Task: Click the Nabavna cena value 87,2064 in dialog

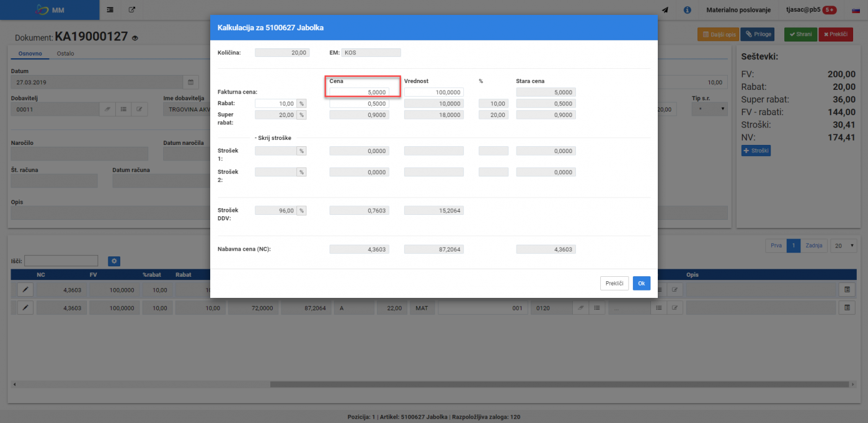Action: [434, 250]
